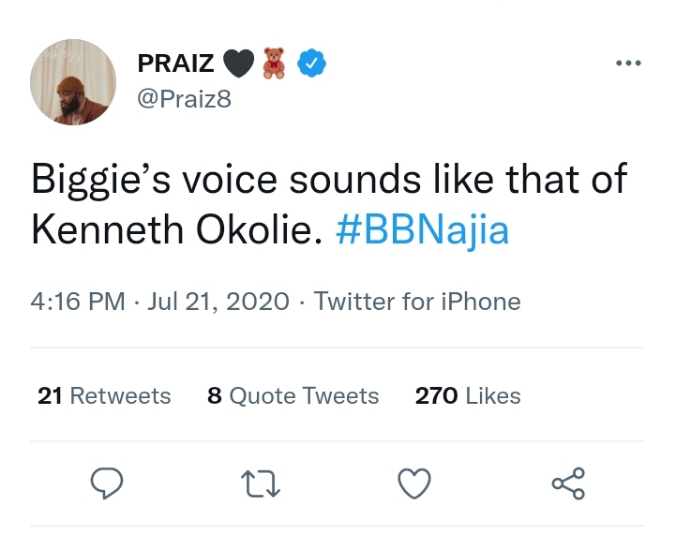Open the more options three-dot menu
This screenshot has width=675, height=533.
[628, 63]
